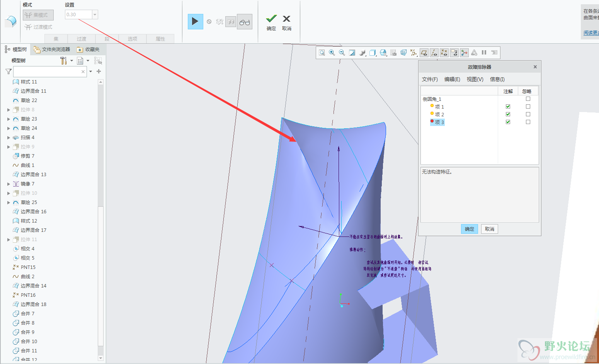Click the Refit view icon
This screenshot has height=364, width=599.
point(322,53)
